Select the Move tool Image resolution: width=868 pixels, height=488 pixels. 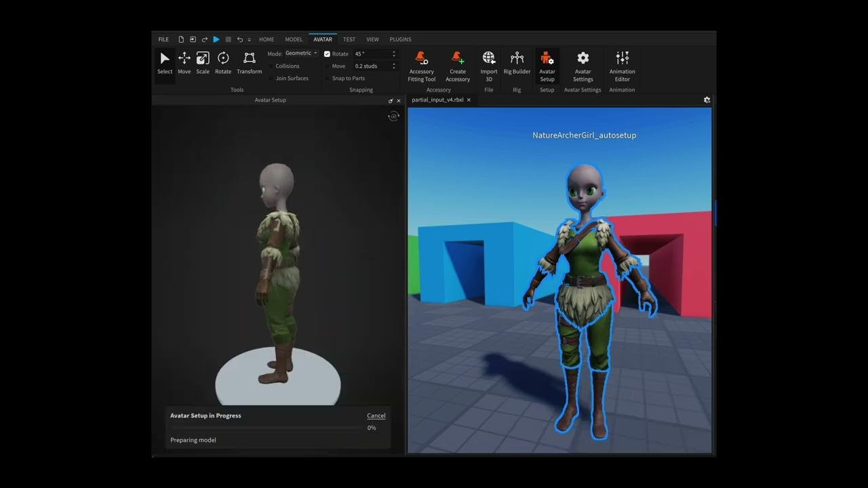[184, 62]
